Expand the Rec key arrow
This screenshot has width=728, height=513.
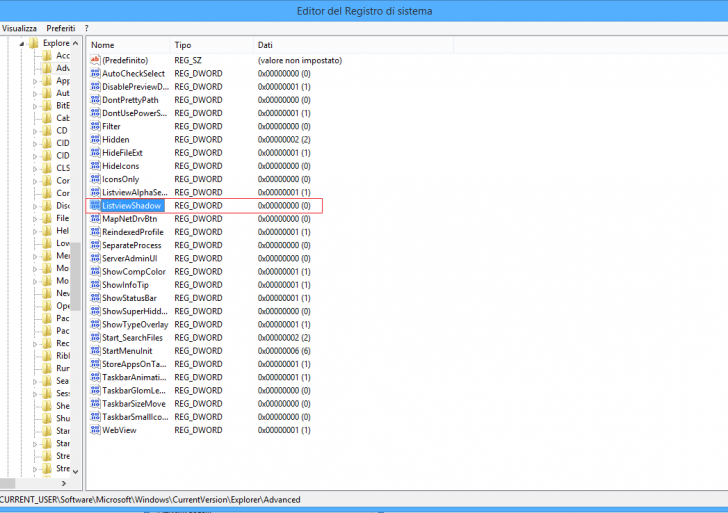coord(34,344)
